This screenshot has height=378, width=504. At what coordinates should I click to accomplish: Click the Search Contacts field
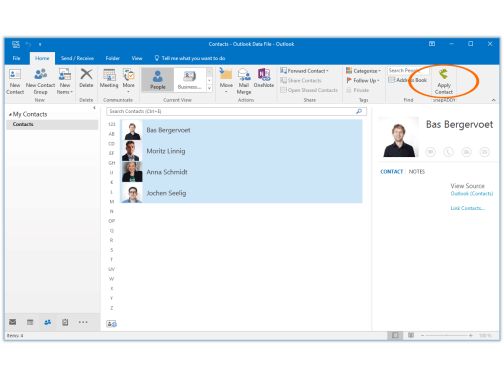[x=236, y=111]
